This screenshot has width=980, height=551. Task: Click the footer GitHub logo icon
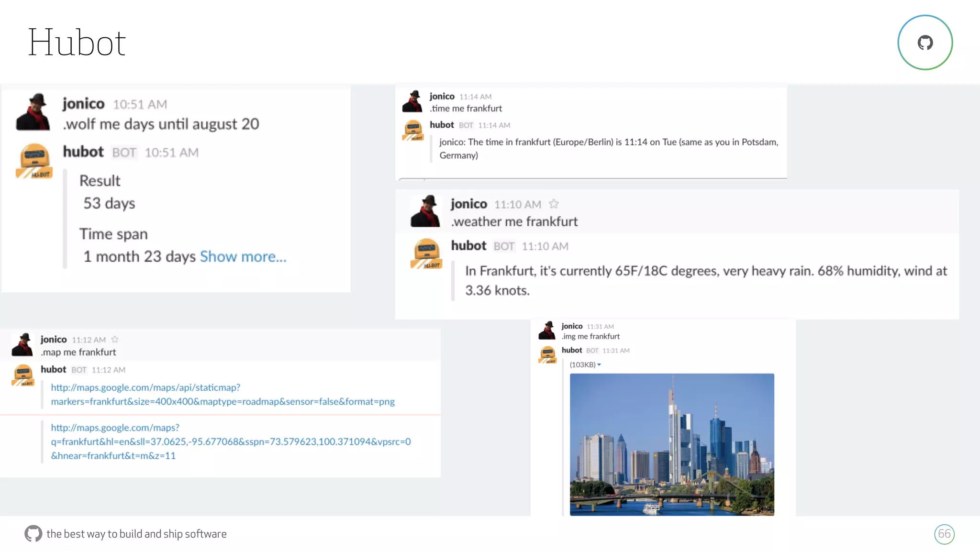(x=33, y=534)
